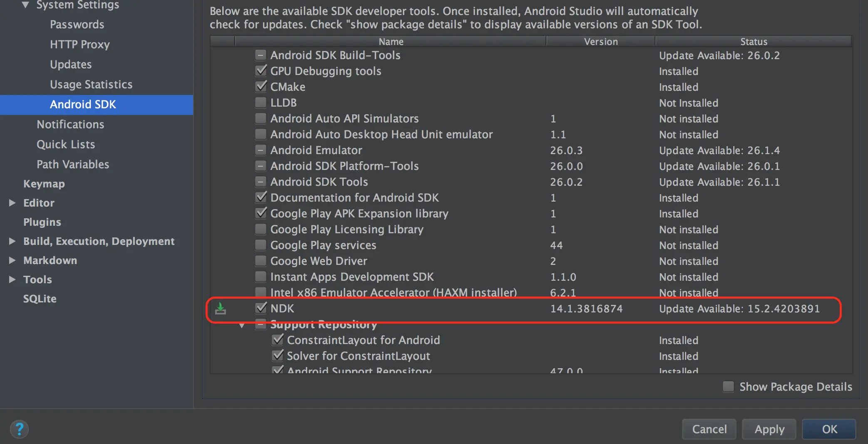Toggle the Support Repository checkbox
The width and height of the screenshot is (868, 444).
261,324
